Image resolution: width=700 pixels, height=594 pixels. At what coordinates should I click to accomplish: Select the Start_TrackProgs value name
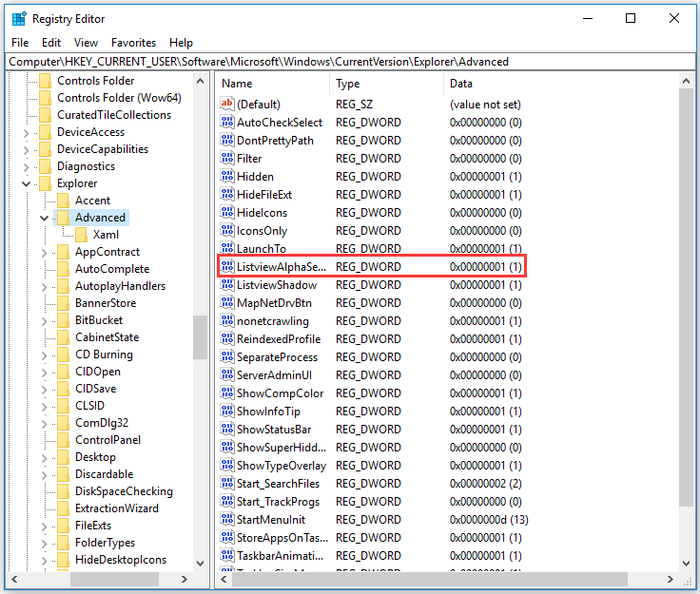[x=278, y=501]
